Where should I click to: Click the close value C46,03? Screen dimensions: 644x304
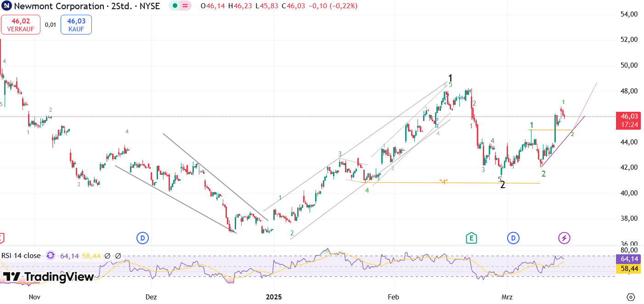[293, 6]
